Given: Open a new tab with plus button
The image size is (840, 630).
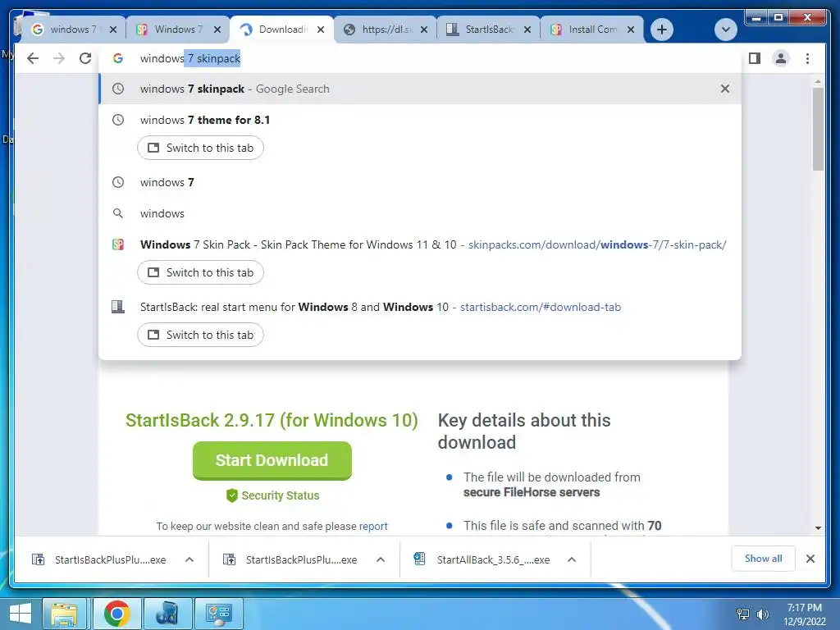Looking at the screenshot, I should (x=662, y=30).
